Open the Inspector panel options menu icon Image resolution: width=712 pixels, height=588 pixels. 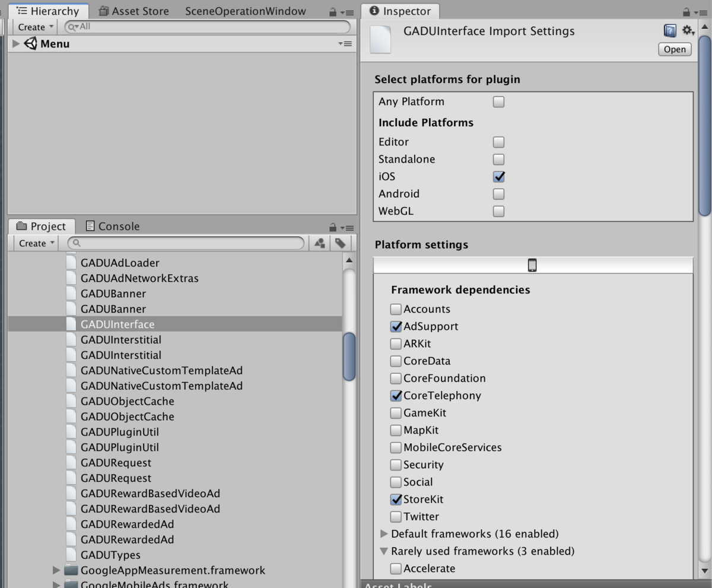701,12
